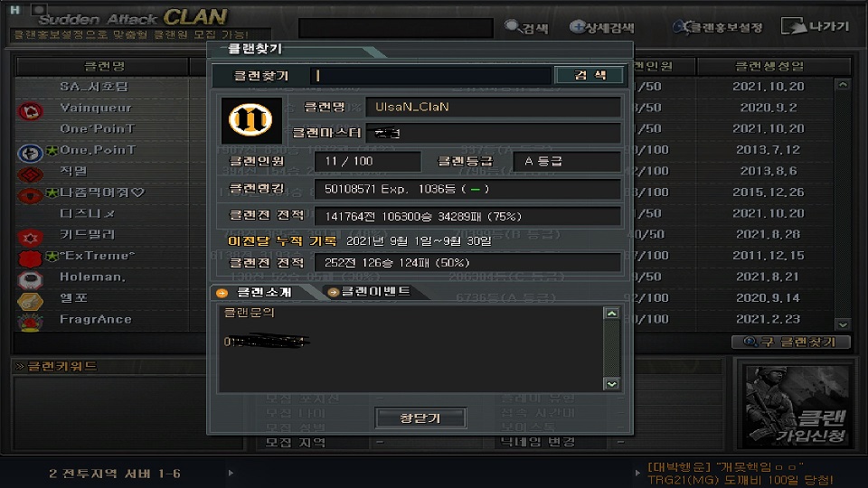This screenshot has width=868, height=488.
Task: Click the 나가기 exit icon
Action: pos(794,26)
